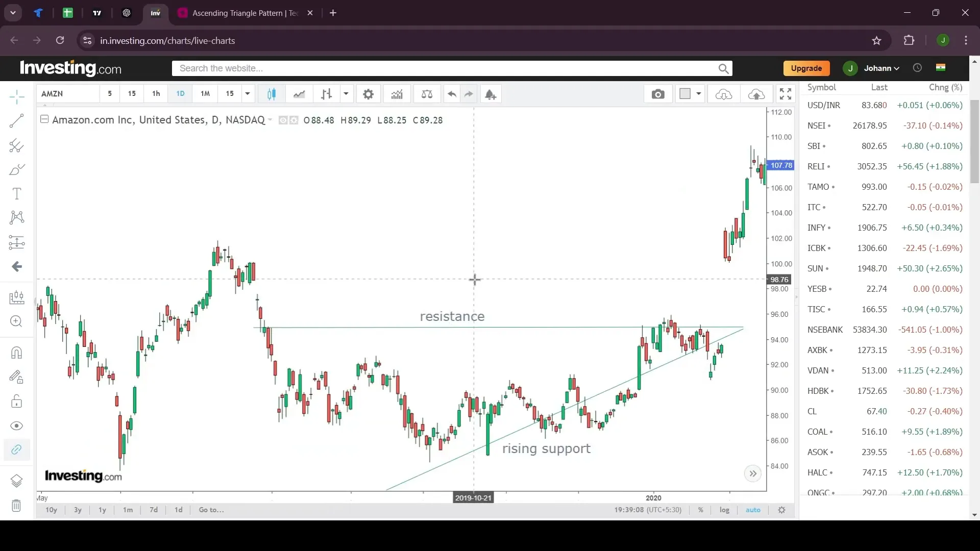This screenshot has height=551, width=980.
Task: Open the compare or add symbol tool
Action: click(327, 94)
